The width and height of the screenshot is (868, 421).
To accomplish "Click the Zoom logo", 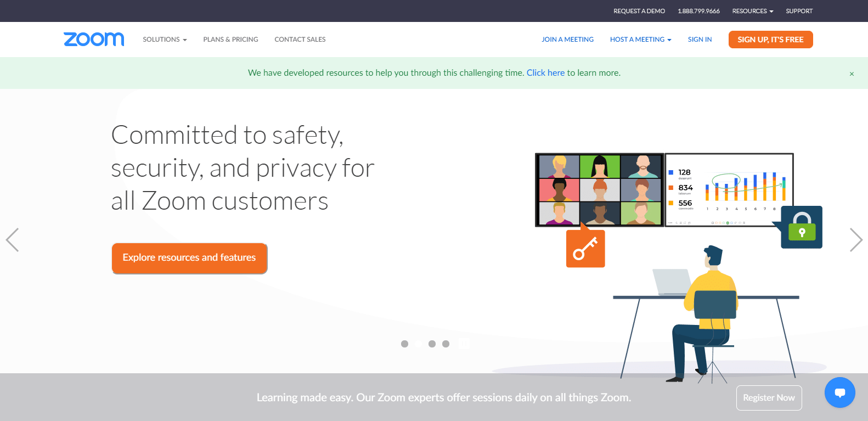I will (x=94, y=40).
